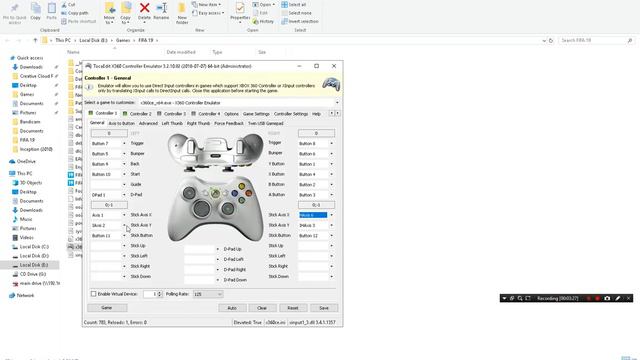Click red record button on recording bar
This screenshot has height=360, width=640.
point(598,298)
